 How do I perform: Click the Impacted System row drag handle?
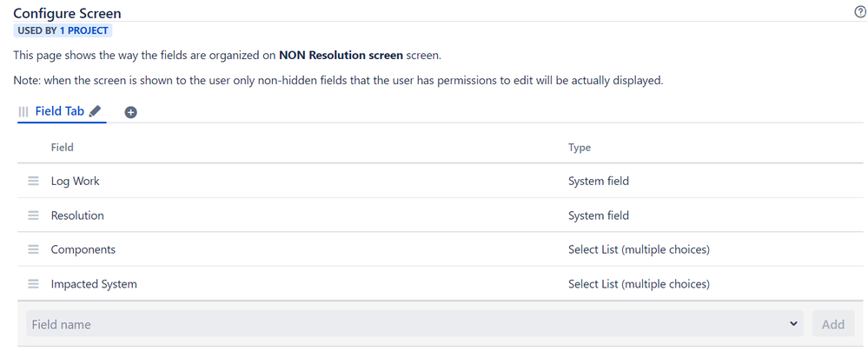pos(34,284)
